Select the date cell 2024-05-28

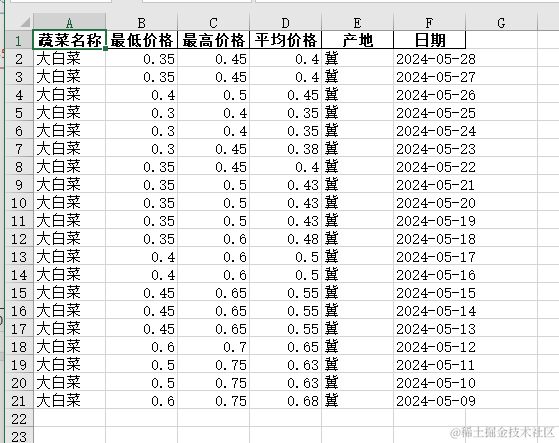pyautogui.click(x=430, y=58)
